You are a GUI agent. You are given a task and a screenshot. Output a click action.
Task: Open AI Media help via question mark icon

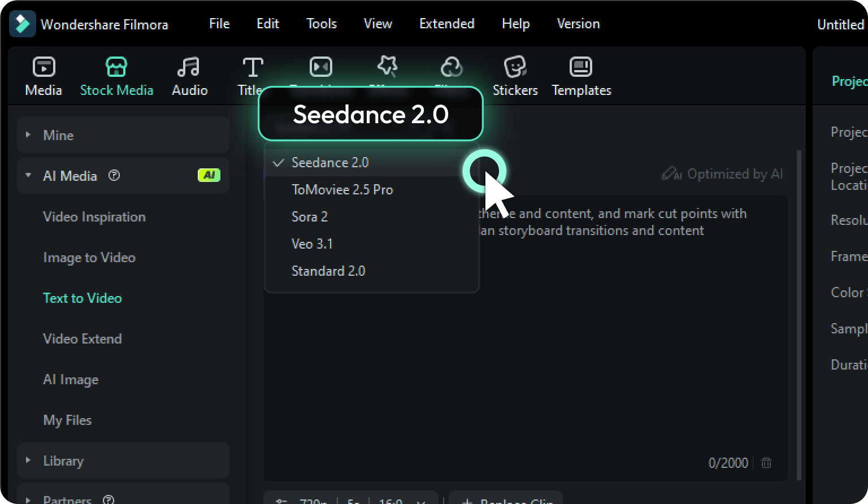pos(114,176)
